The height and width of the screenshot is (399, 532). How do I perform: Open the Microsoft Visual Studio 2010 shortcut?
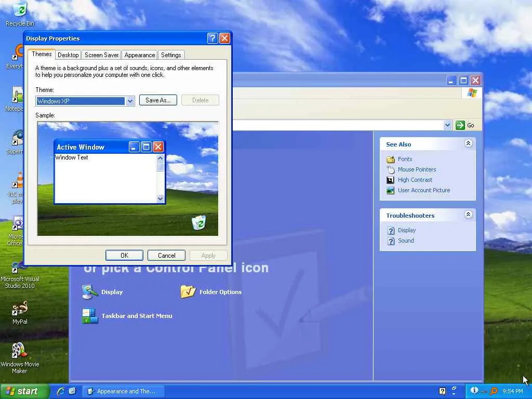point(20,275)
